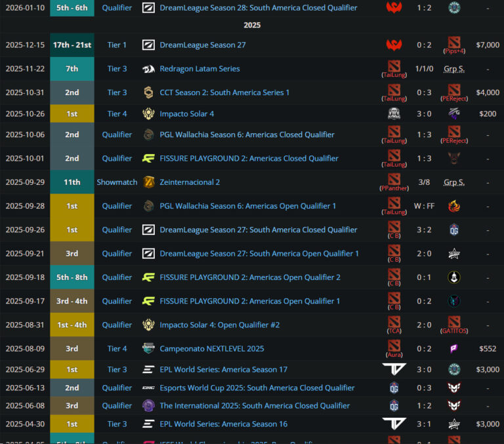Click Tier 1 link beside DreamLeague Season 27
Screen dimensions: 504x444
(117, 45)
